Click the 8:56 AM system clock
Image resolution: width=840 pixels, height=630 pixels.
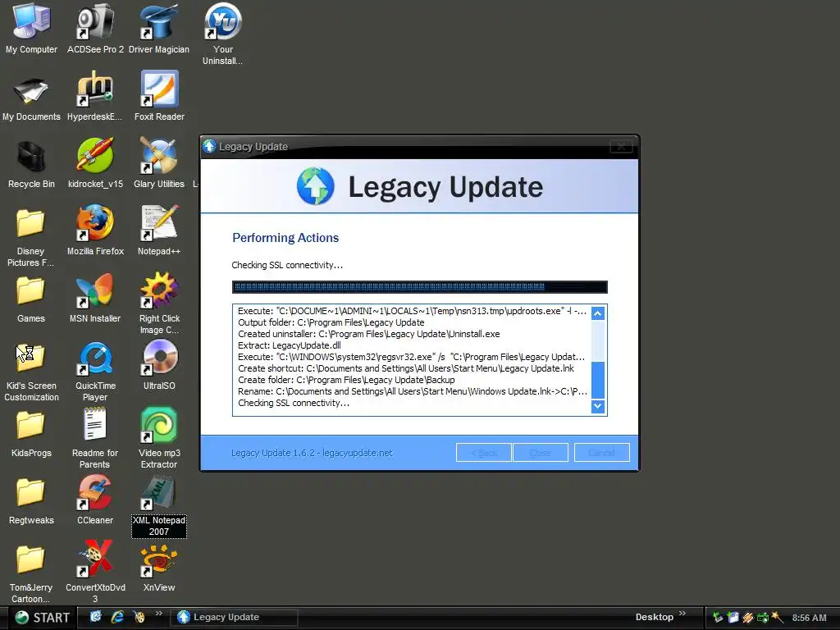(809, 618)
